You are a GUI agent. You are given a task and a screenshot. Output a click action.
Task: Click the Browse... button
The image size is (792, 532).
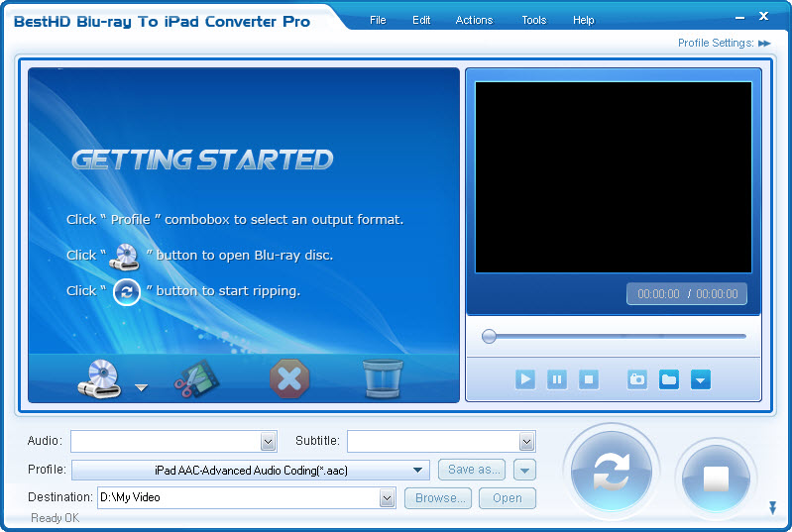[x=438, y=498]
